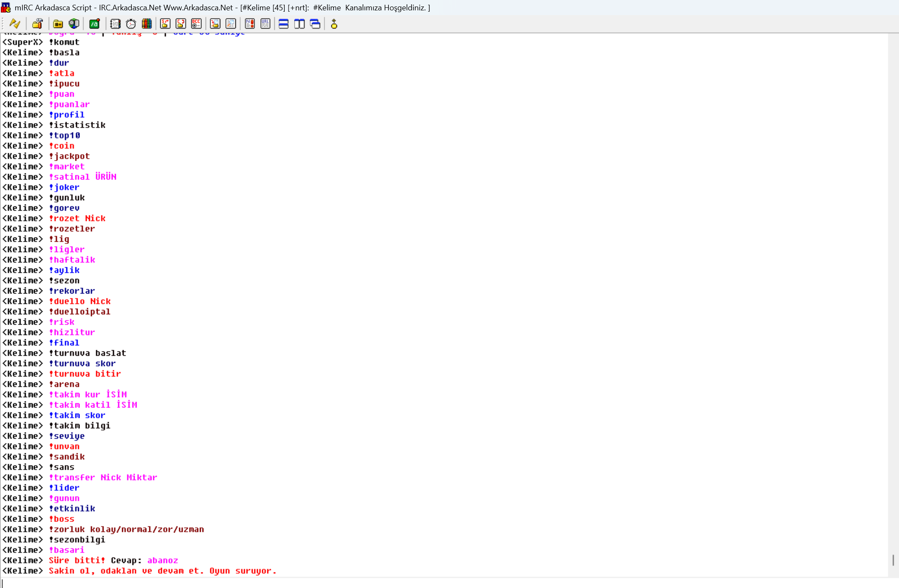Click the vertical scrollbar thumb
The width and height of the screenshot is (899, 588).
893,560
